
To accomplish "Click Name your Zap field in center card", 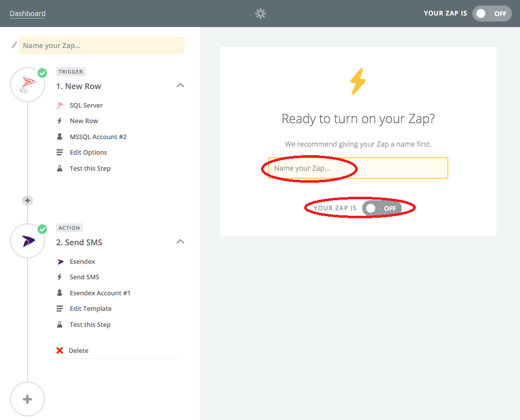I will [x=358, y=168].
